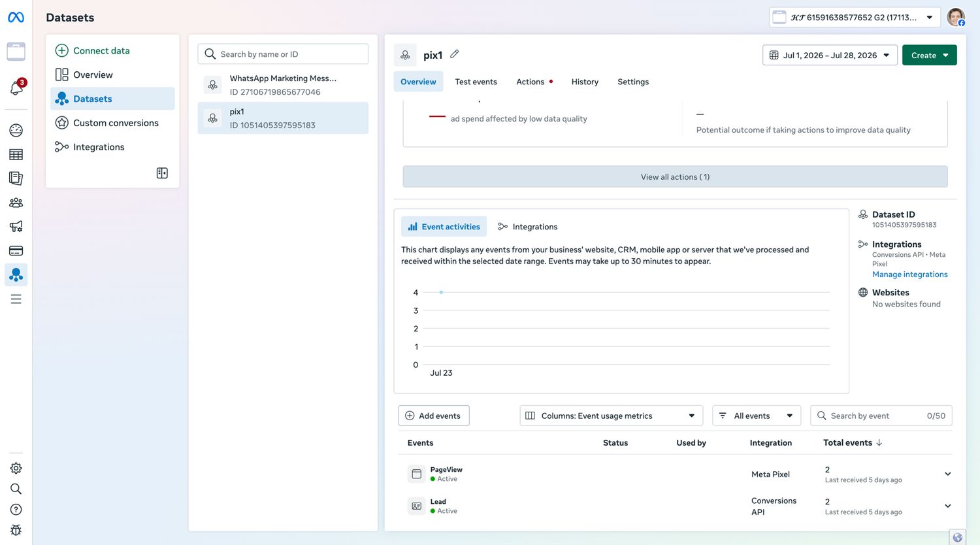980x545 pixels.
Task: Open the notifications bell icon
Action: (x=16, y=88)
